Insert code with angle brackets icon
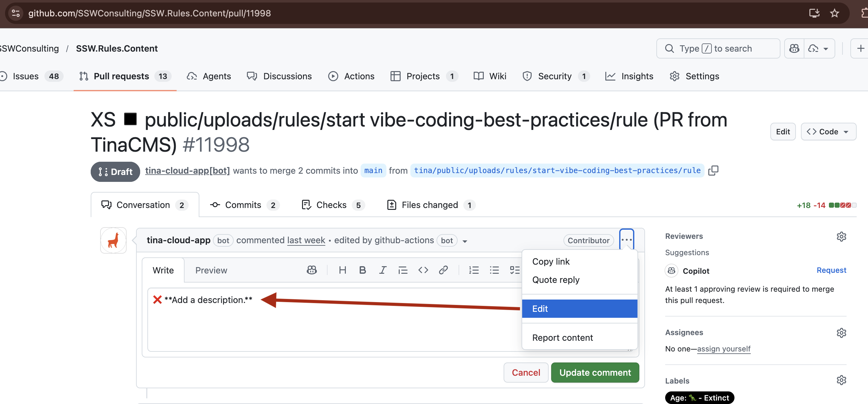This screenshot has height=404, width=868. 423,270
